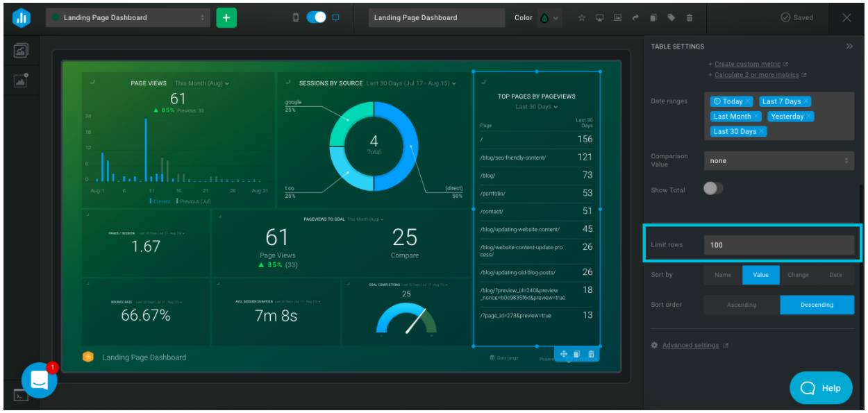The width and height of the screenshot is (868, 413).
Task: Click the share arrow icon in toolbar
Action: point(635,18)
